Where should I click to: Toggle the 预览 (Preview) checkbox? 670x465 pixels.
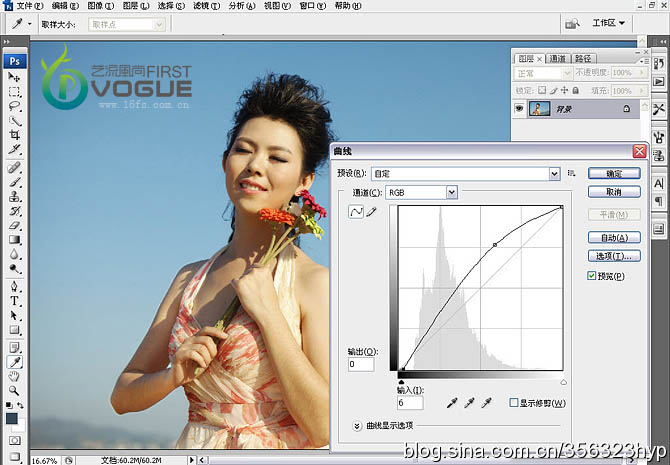(593, 276)
